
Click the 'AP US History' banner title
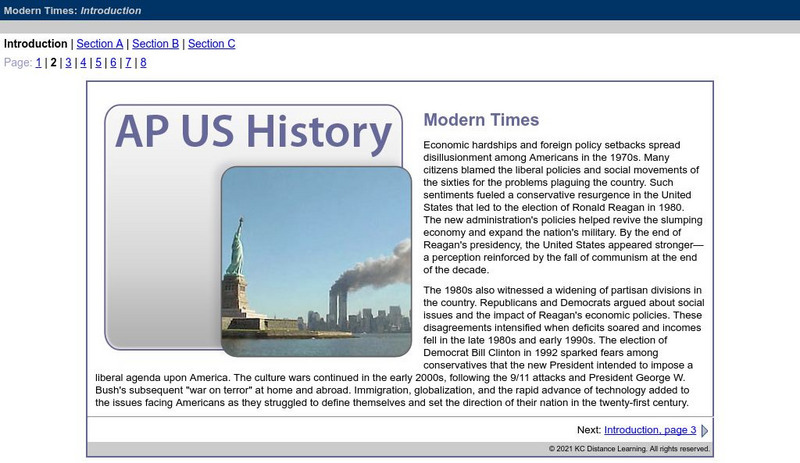click(x=254, y=132)
